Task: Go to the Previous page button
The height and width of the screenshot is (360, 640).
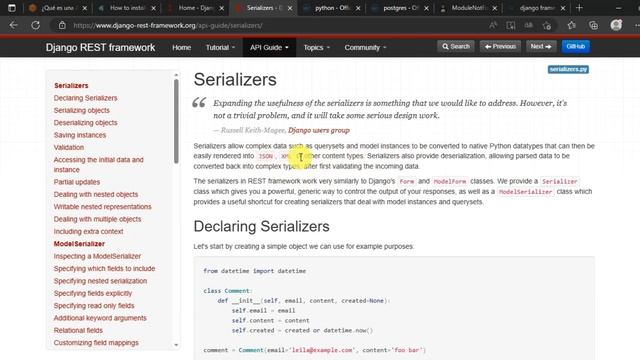Action: [x=500, y=47]
